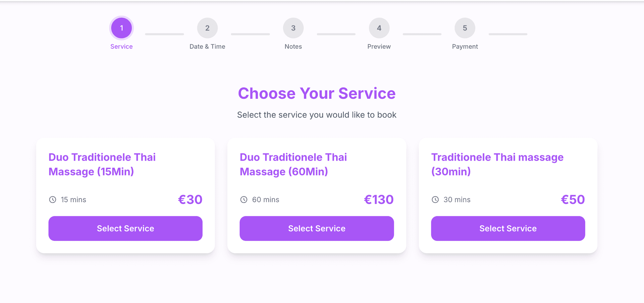The image size is (644, 303).
Task: Select Service for the 15Min Duo massage
Action: pyautogui.click(x=125, y=228)
